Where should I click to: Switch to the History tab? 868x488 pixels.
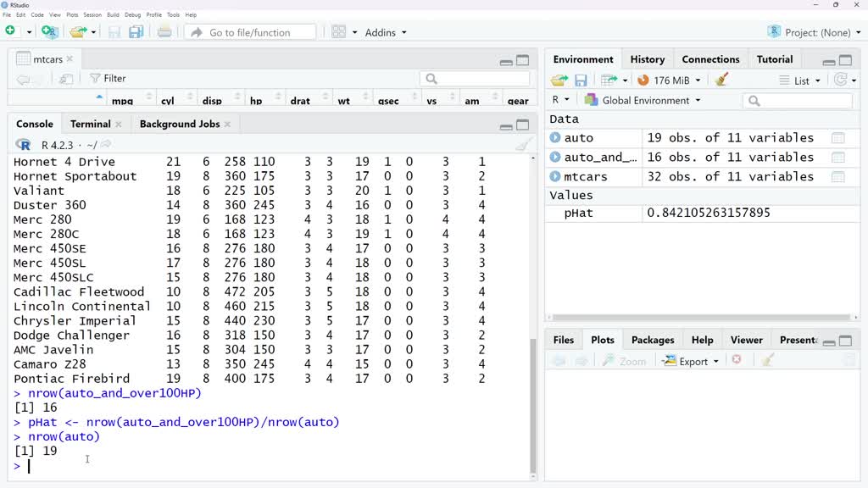647,58
